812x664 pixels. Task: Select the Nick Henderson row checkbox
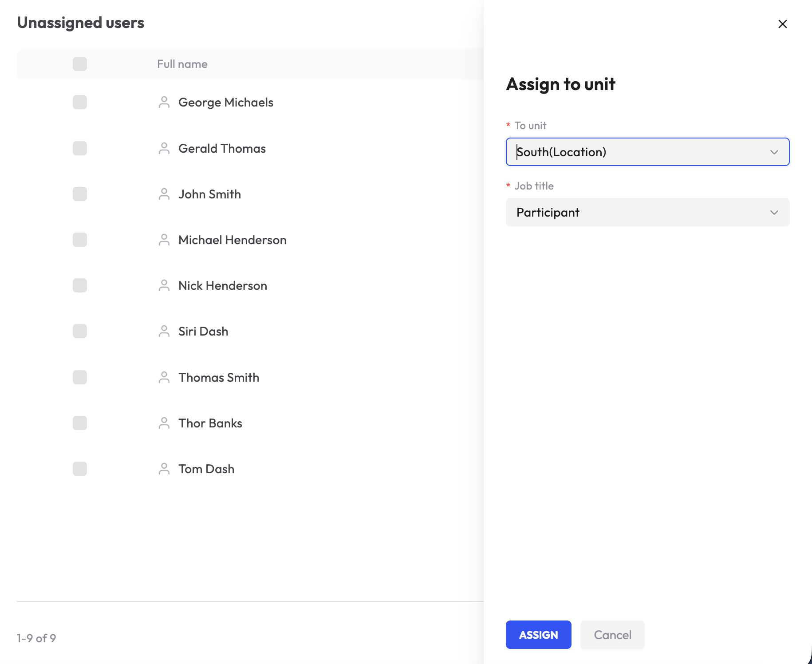80,285
